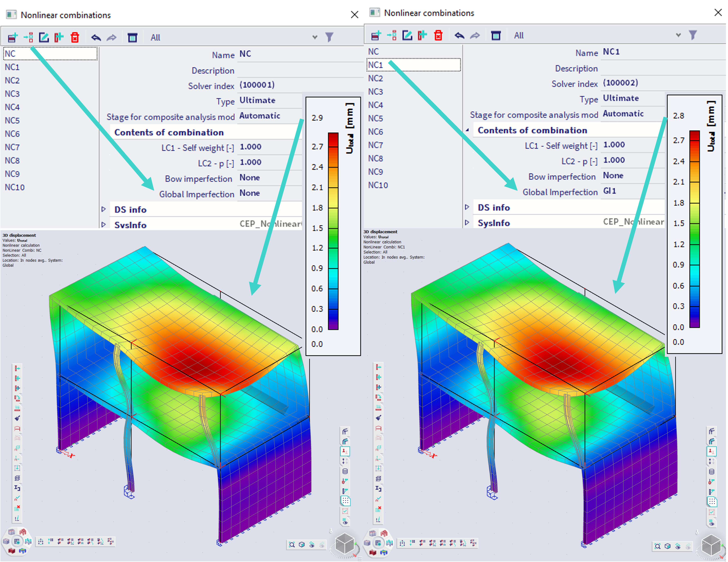Click the Edit pencil icon in NC window
Viewport: 728px width, 562px height.
tap(44, 37)
